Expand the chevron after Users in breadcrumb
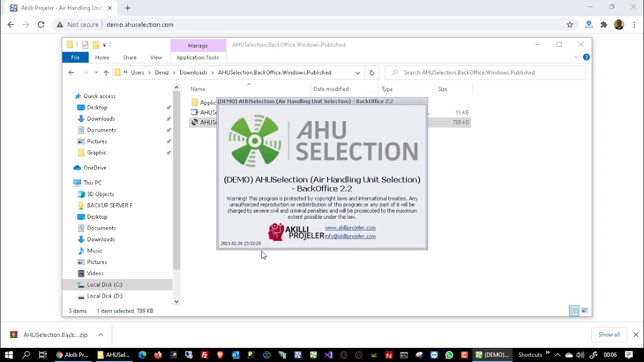Image resolution: width=644 pixels, height=362 pixels. tap(149, 72)
